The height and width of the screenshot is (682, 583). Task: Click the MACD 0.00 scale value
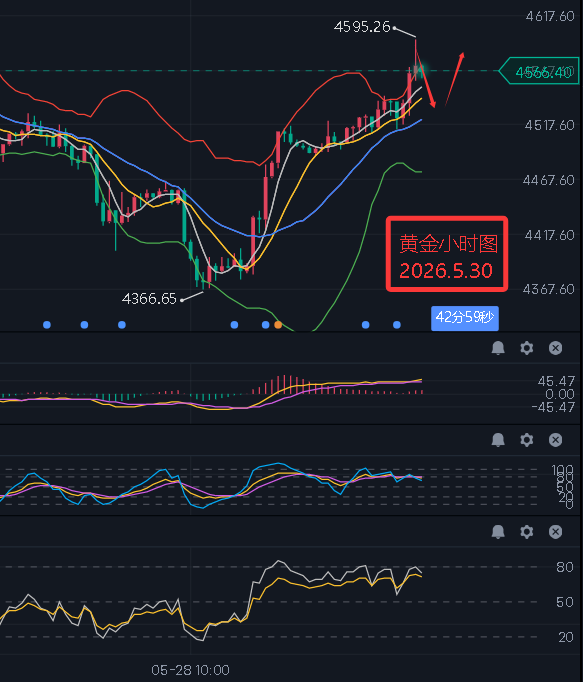[x=560, y=394]
